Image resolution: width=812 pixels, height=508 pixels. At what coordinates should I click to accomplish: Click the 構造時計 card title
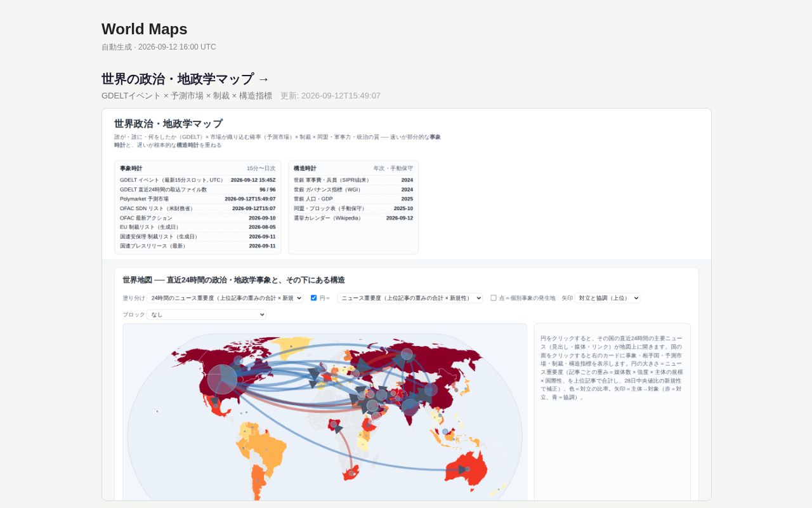point(305,168)
